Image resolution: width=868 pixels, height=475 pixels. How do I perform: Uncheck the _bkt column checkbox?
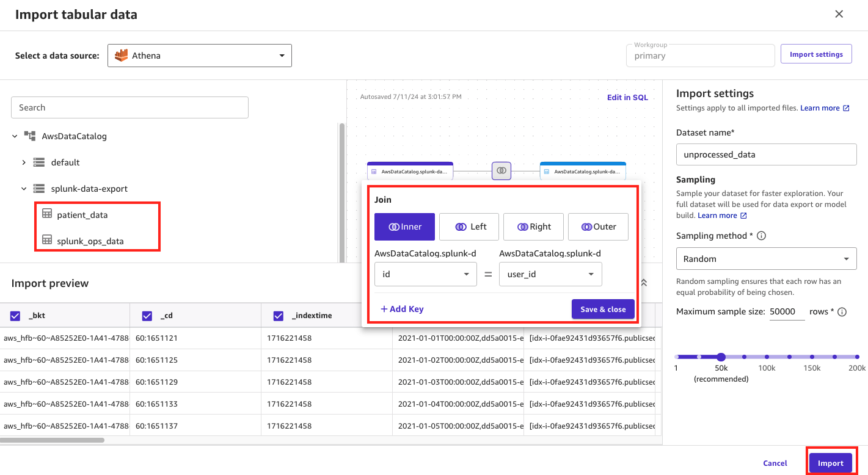15,315
